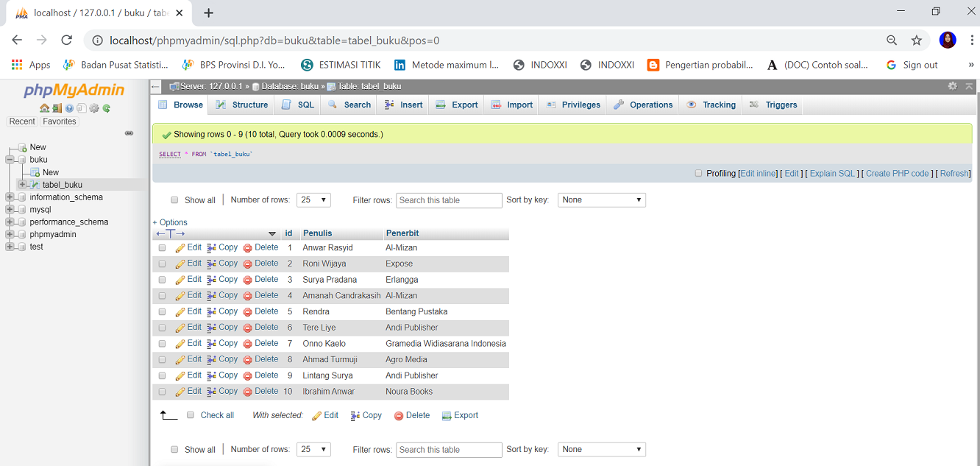Screen dimensions: 980x466
Task: Collapse page top panel via chevron icon
Action: (x=970, y=86)
